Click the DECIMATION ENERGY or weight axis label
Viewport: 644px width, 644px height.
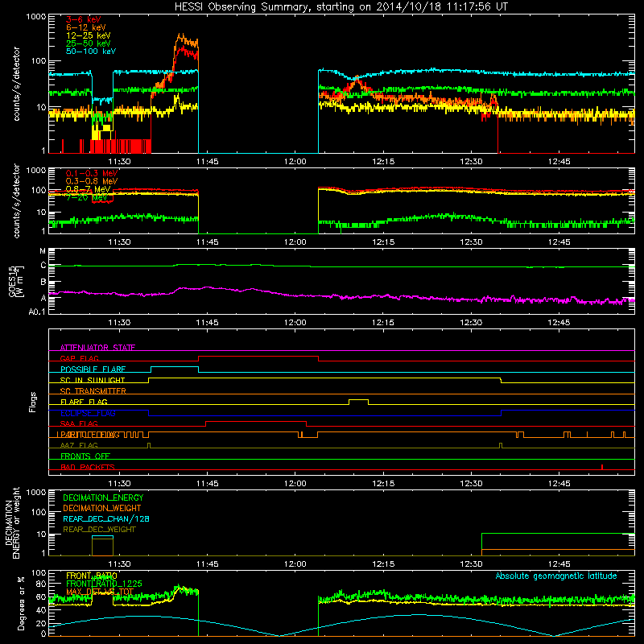click(x=12, y=522)
